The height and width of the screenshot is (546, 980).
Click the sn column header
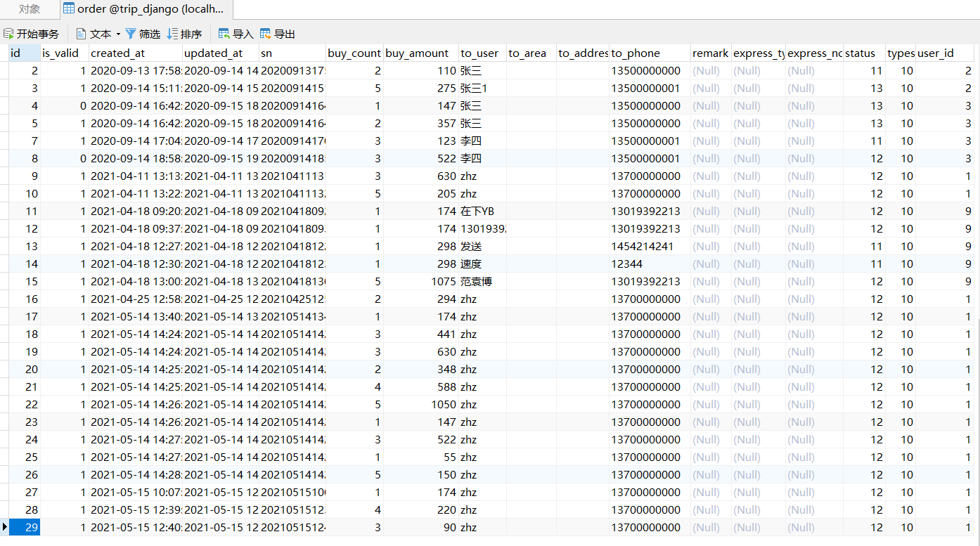292,53
